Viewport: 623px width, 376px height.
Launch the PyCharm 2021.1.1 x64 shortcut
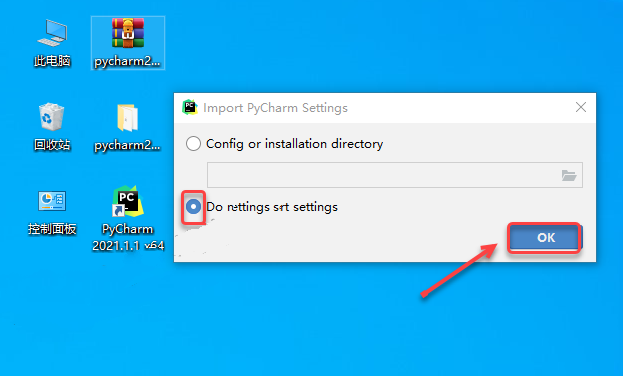click(x=128, y=219)
